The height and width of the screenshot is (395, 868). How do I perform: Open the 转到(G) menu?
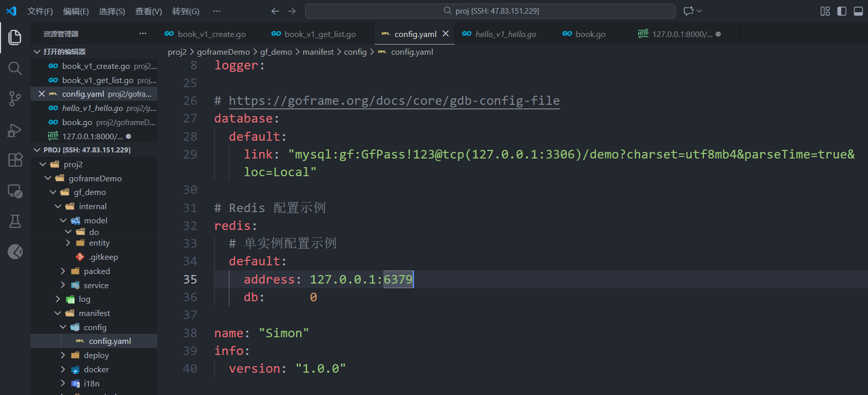pos(186,11)
